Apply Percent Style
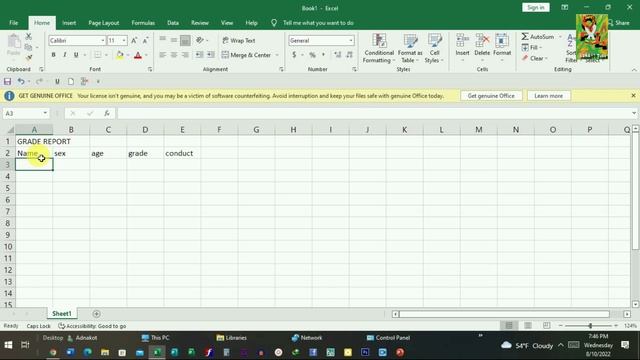 tap(312, 55)
